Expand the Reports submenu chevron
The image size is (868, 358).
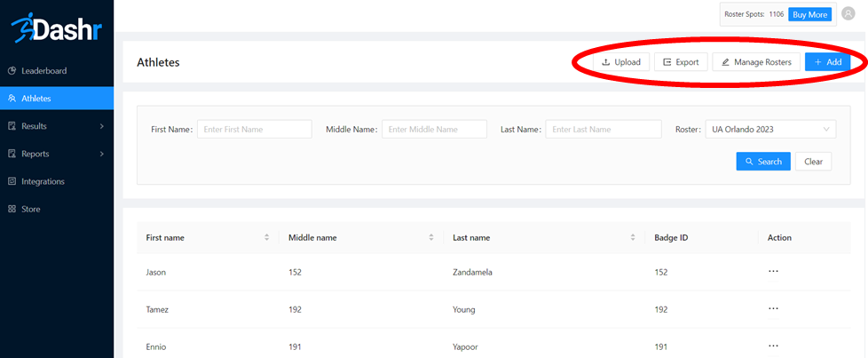[x=101, y=154]
